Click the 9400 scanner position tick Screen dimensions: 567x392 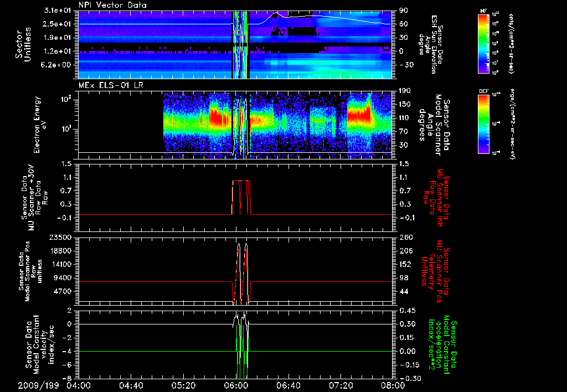click(x=63, y=278)
